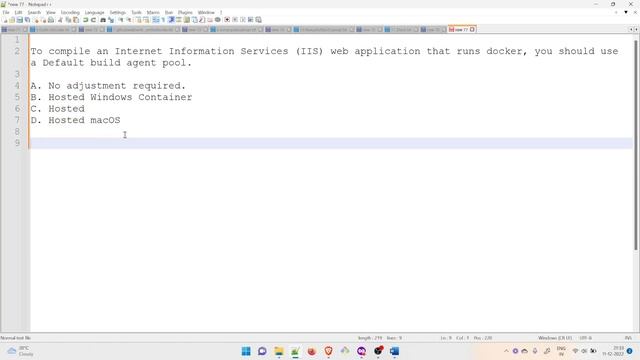
Task: Open the Language menu
Action: [x=94, y=13]
